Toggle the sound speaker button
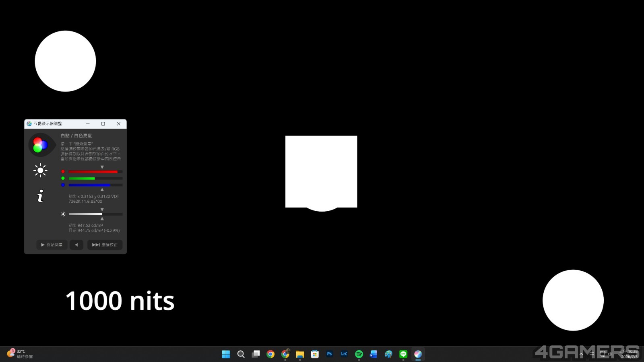 pyautogui.click(x=76, y=245)
